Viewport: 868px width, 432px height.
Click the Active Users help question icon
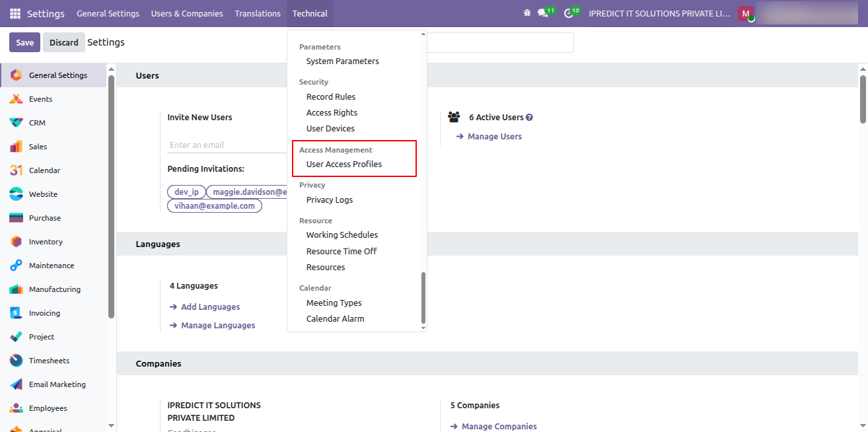[529, 118]
